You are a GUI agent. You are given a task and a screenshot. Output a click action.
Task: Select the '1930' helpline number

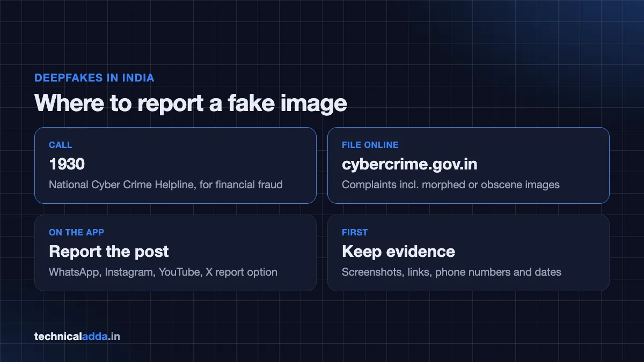point(67,164)
